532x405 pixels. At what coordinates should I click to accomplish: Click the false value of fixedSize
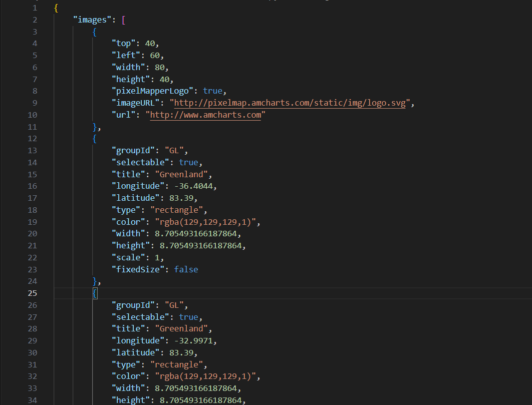click(186, 269)
